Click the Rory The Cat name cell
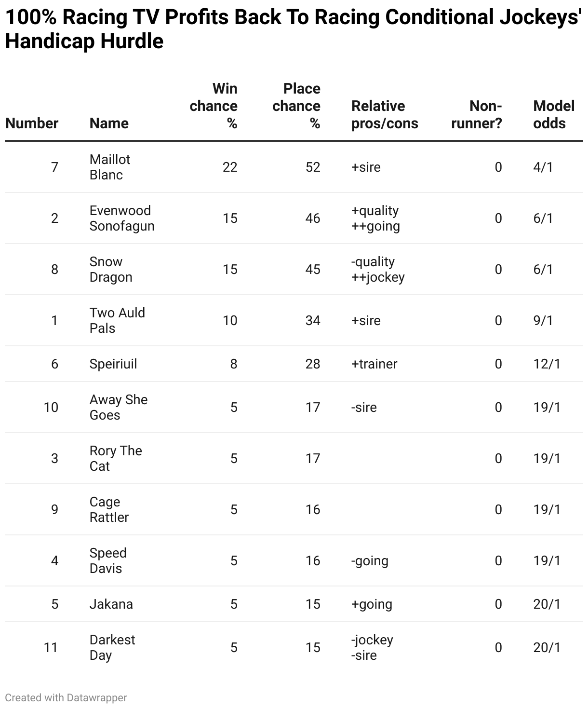 pos(116,458)
